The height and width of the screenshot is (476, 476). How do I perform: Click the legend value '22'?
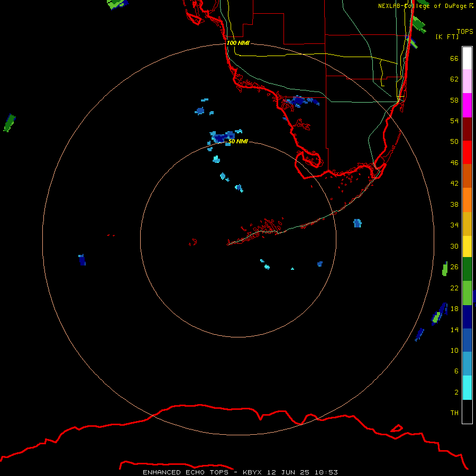pos(454,288)
